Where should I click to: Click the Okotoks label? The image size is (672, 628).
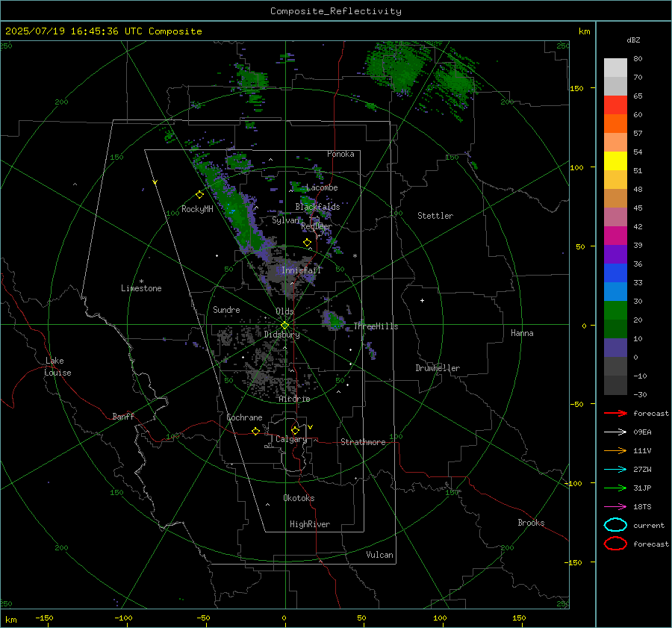(x=299, y=498)
